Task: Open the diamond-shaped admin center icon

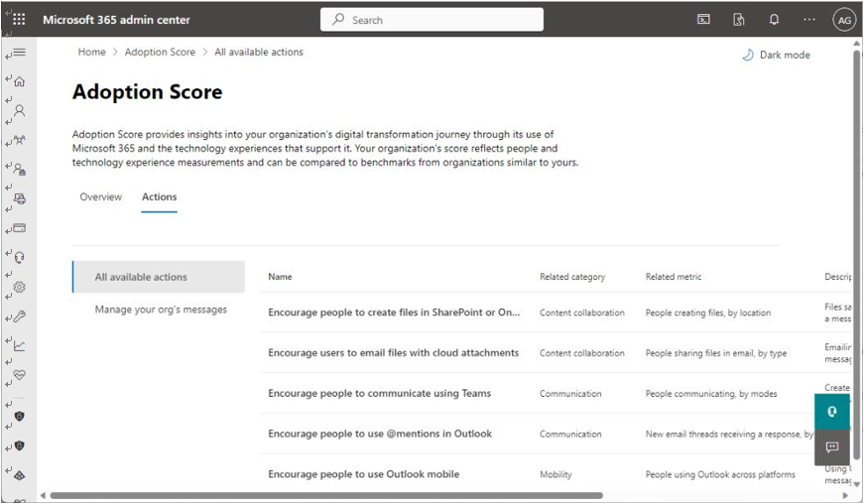Action: (x=19, y=475)
